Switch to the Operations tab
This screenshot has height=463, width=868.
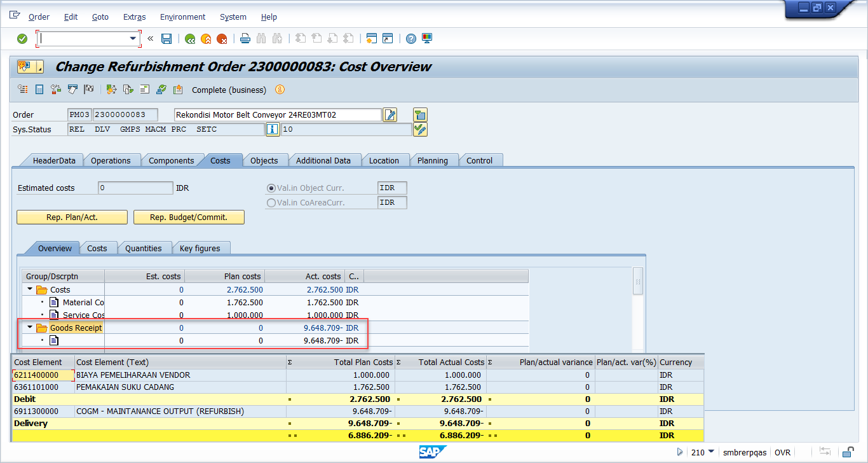point(111,161)
